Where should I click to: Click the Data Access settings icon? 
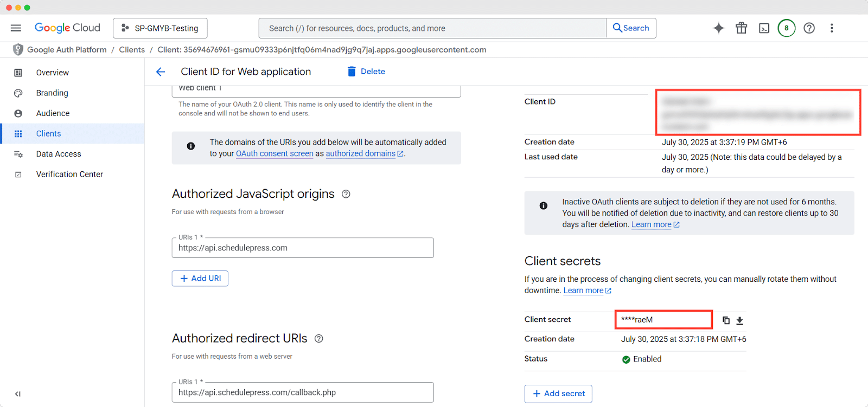pos(18,154)
